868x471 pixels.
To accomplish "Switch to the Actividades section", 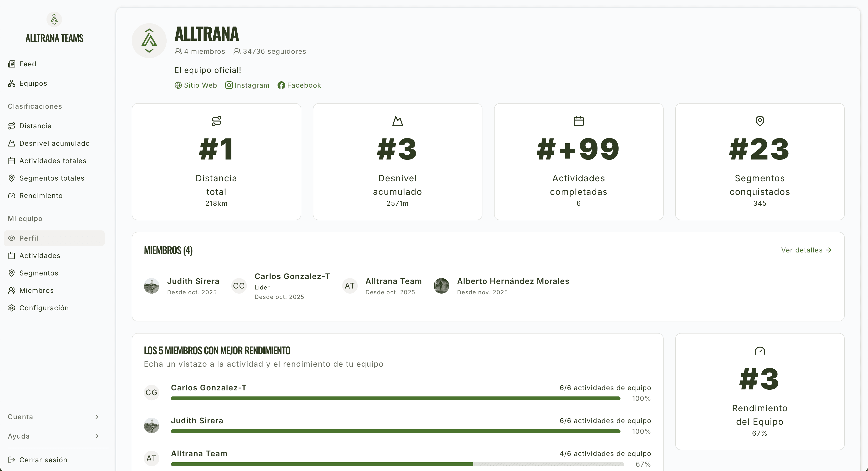I will point(40,256).
